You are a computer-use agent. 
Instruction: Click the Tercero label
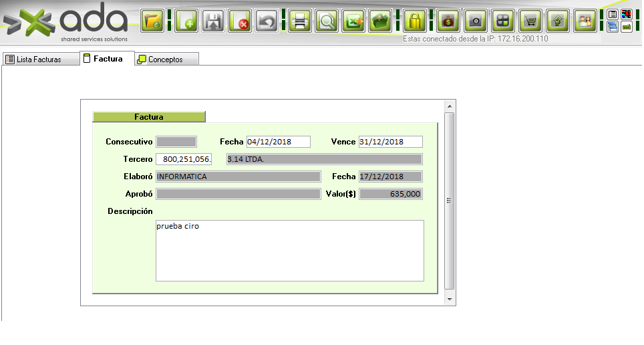pos(138,158)
